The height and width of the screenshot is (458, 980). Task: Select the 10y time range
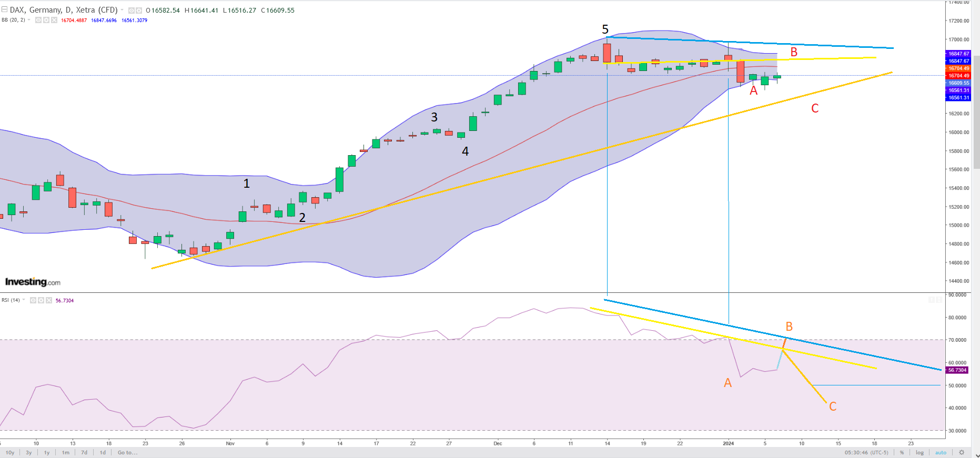pyautogui.click(x=10, y=452)
